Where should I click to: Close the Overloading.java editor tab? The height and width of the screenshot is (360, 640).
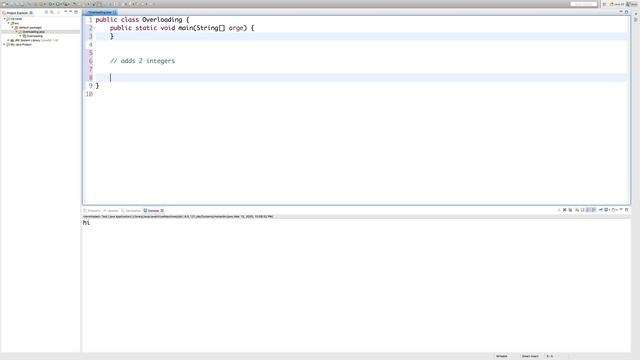coord(115,12)
